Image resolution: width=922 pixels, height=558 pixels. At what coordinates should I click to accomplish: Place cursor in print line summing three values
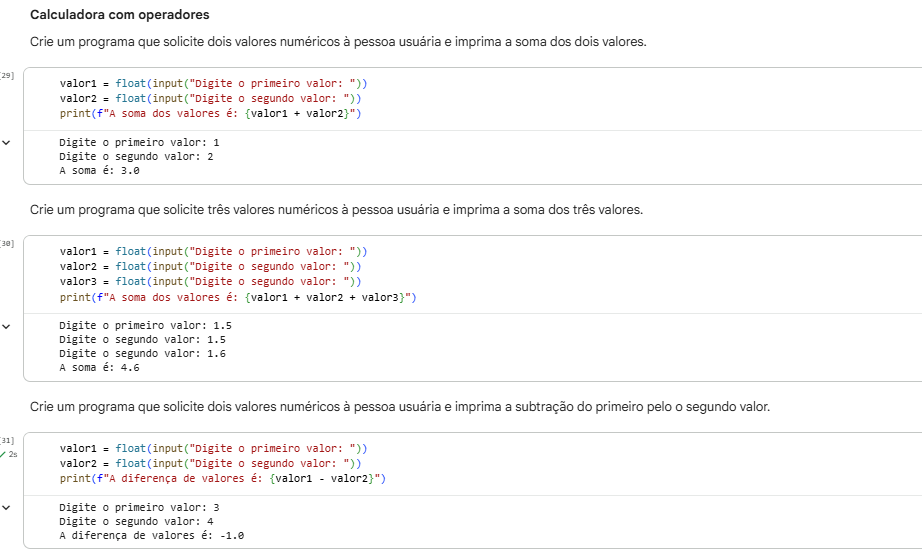pyautogui.click(x=238, y=298)
